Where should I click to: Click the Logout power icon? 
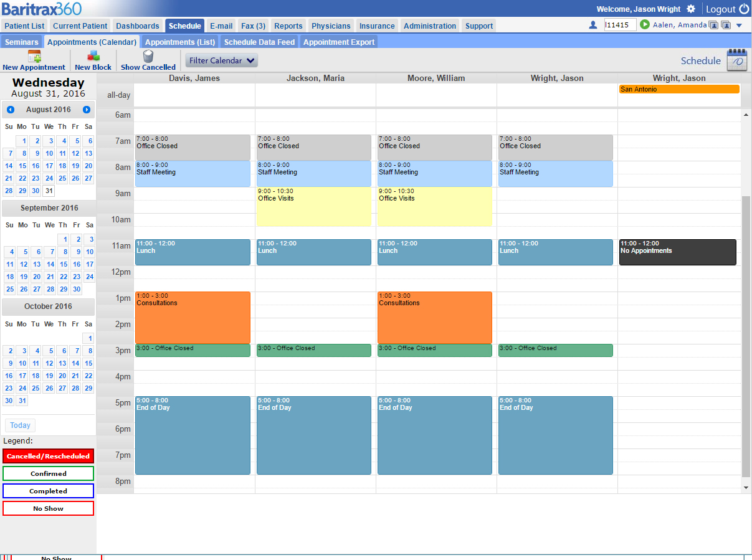(744, 9)
